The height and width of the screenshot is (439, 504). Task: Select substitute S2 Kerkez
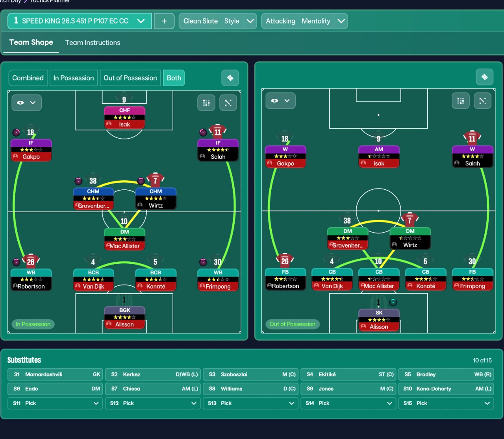[153, 374]
